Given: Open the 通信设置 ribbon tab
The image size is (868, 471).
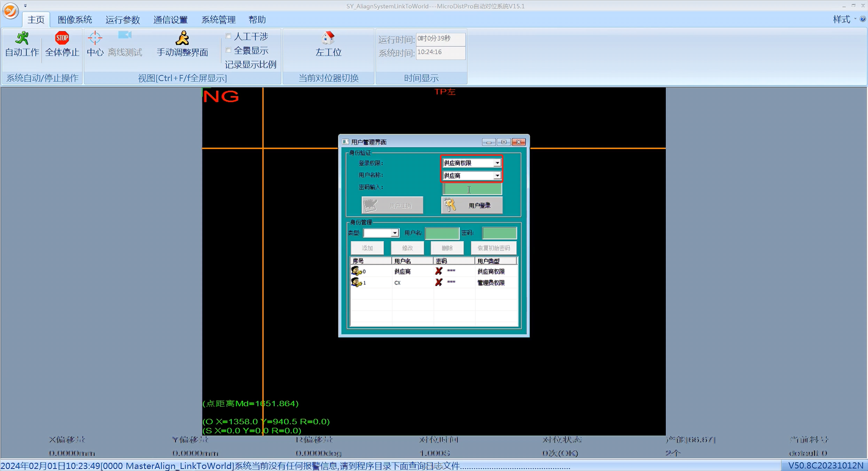Looking at the screenshot, I should (x=170, y=20).
